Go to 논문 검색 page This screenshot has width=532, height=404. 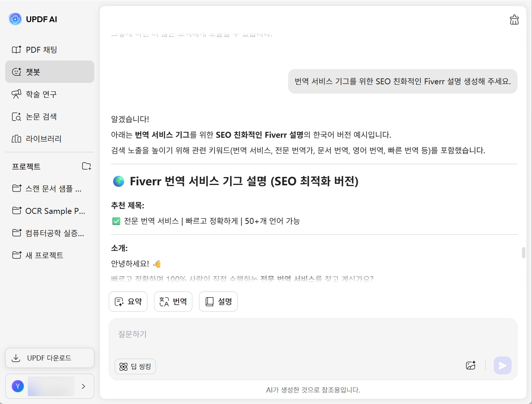(x=41, y=117)
